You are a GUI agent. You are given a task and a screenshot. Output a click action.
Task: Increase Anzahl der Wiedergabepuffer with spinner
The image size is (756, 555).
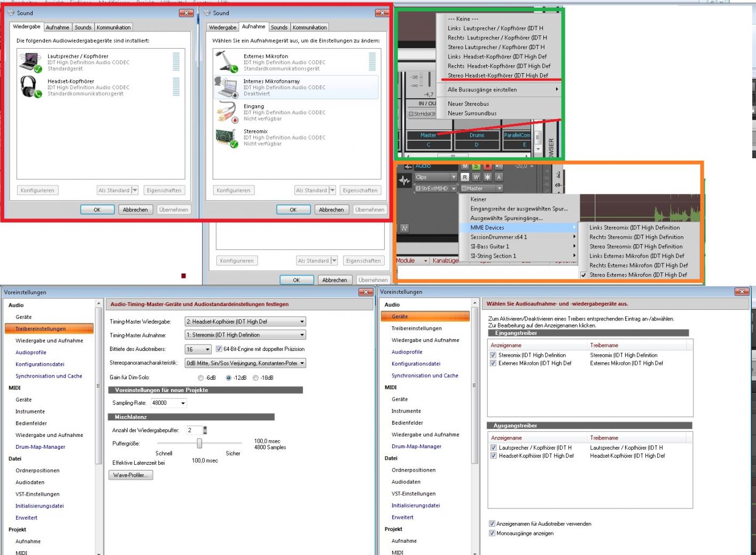pyautogui.click(x=205, y=428)
